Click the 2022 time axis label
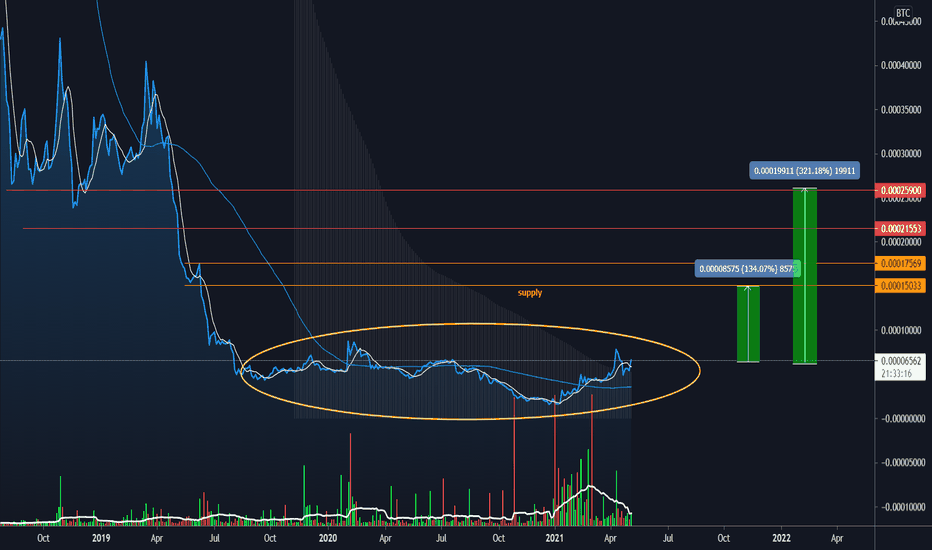 (781, 538)
